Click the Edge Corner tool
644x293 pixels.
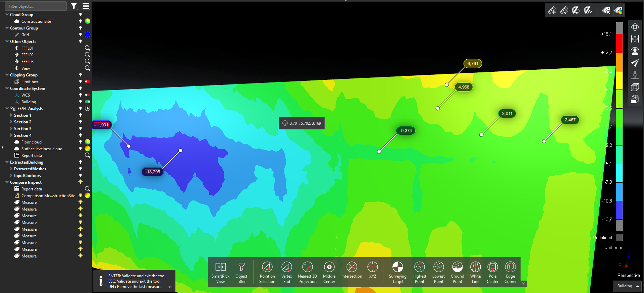[510, 272]
